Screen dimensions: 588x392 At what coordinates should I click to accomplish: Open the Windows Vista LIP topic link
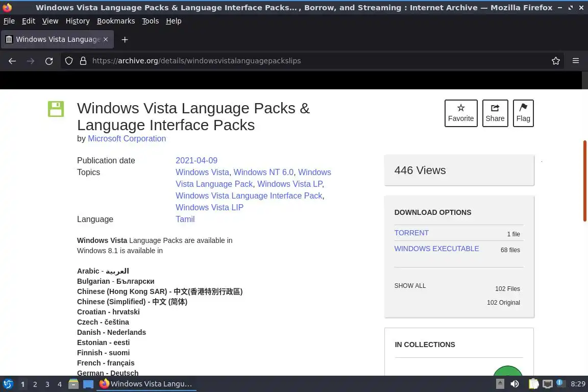(x=210, y=207)
